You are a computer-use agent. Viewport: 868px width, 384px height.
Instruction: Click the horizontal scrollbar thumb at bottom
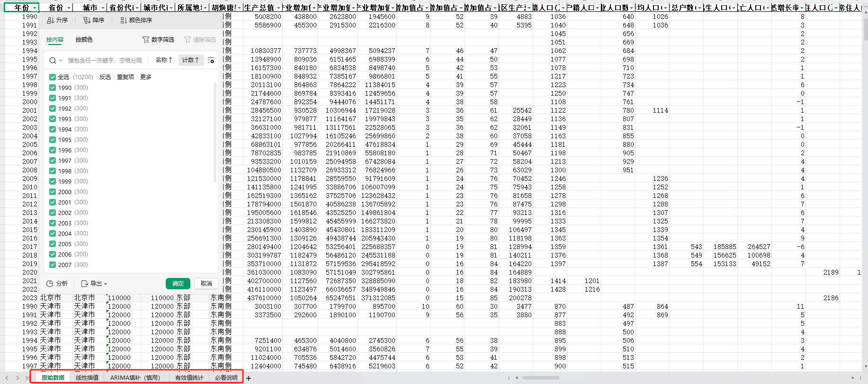pos(541,378)
